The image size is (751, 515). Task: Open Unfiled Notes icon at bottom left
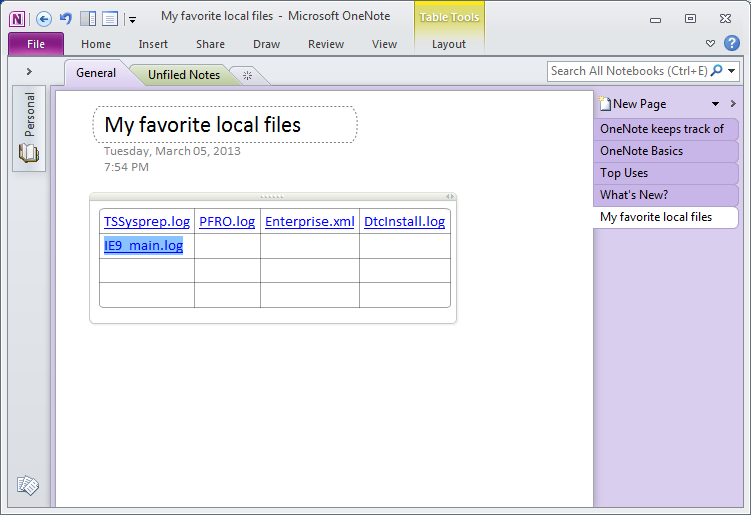pyautogui.click(x=28, y=485)
